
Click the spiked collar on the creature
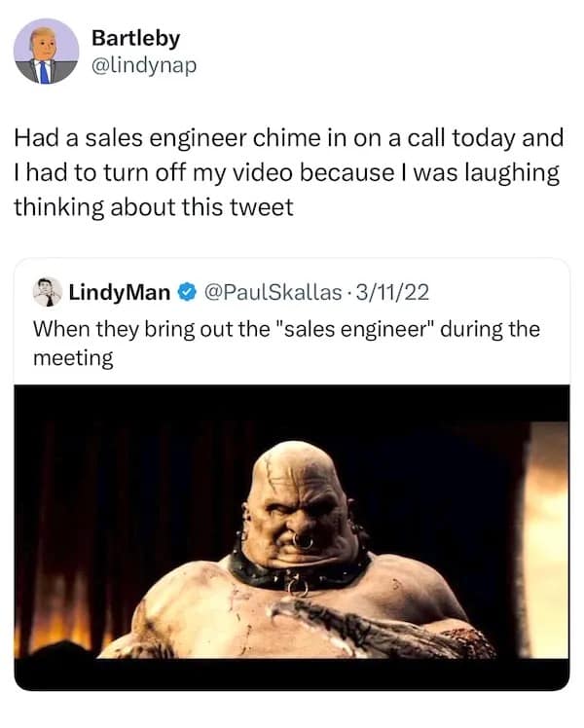point(292,572)
